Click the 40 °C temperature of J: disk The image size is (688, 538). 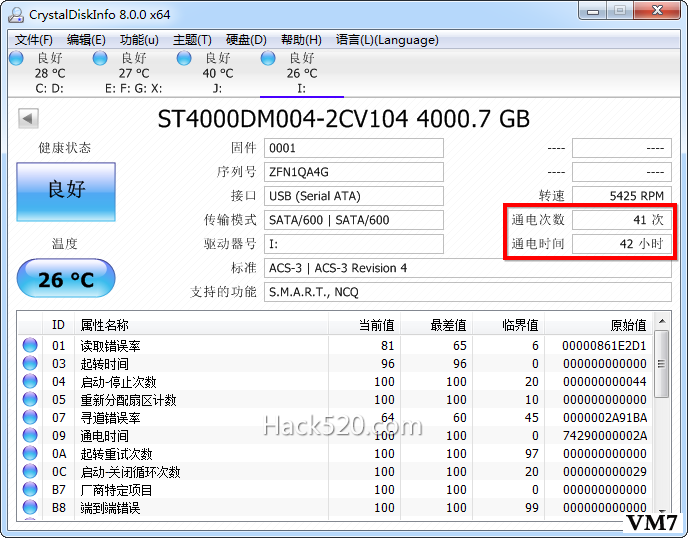[218, 73]
